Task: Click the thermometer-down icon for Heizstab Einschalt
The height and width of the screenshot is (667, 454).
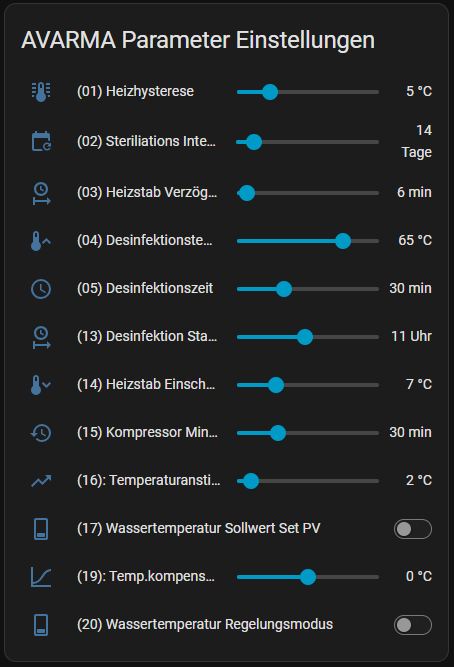Action: coord(41,385)
